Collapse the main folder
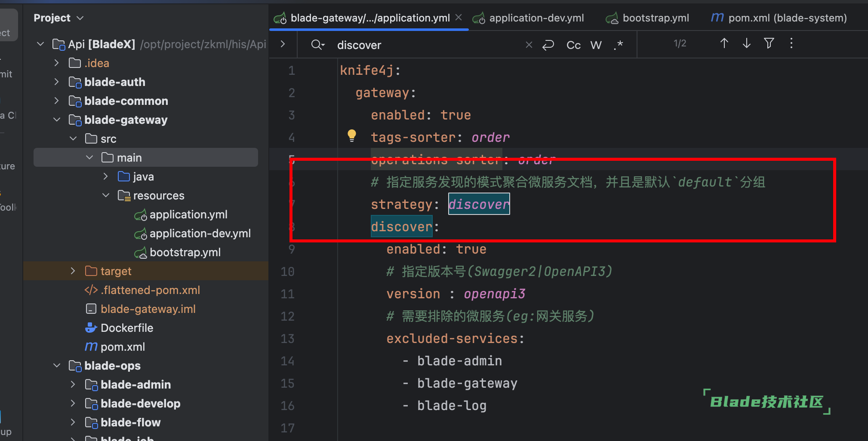This screenshot has width=868, height=441. point(89,158)
